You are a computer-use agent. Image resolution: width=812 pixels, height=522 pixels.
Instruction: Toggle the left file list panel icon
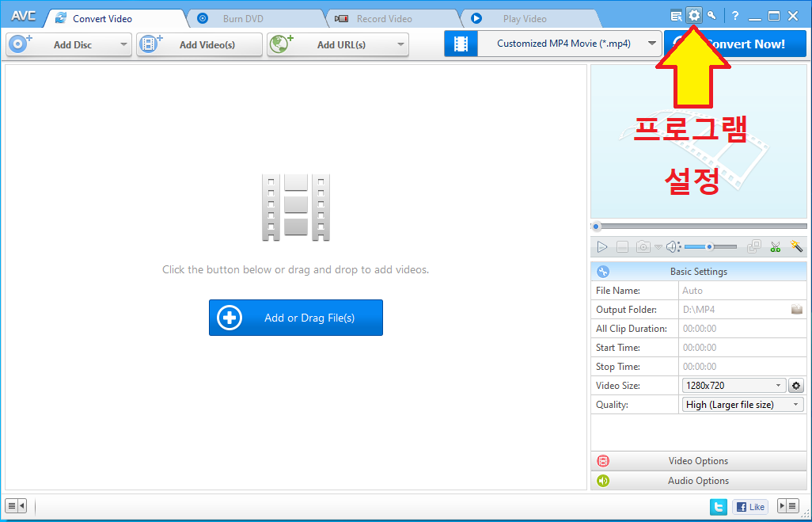(x=16, y=505)
